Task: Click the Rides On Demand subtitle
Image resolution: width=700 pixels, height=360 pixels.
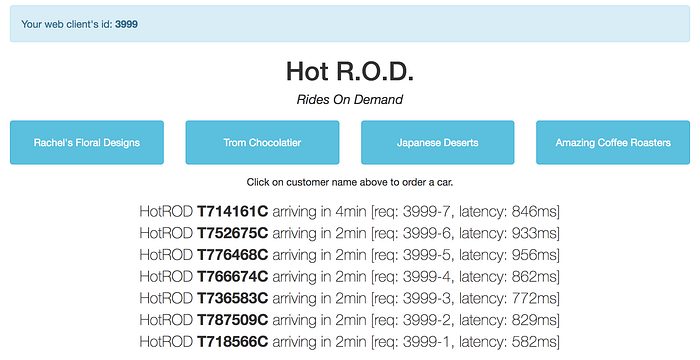Action: click(x=350, y=100)
